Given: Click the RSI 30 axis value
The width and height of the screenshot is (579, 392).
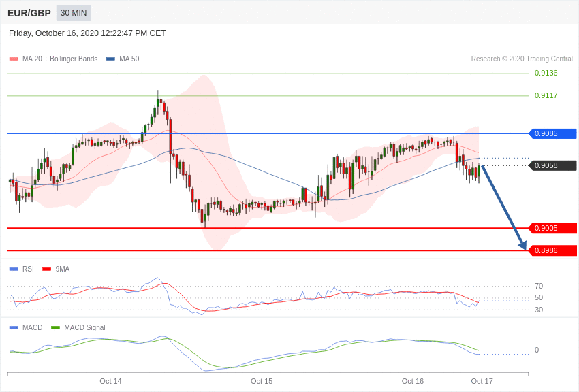Looking at the screenshot, I should click(x=539, y=310).
